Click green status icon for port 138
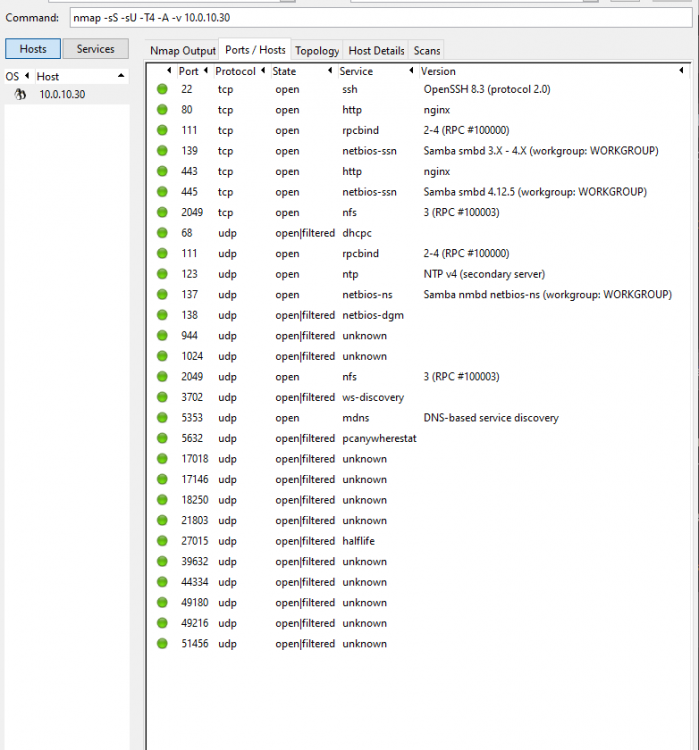Viewport: 699px width, 750px height. click(162, 315)
